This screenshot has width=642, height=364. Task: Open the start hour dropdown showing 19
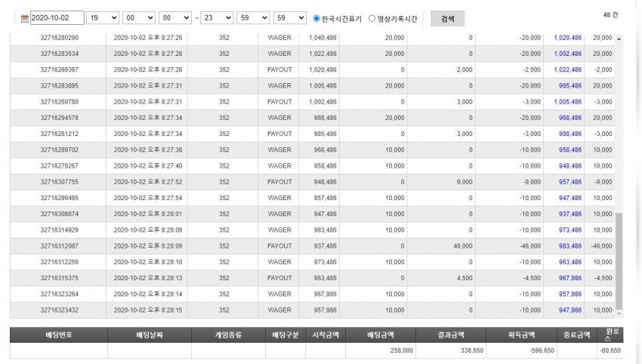pos(103,18)
